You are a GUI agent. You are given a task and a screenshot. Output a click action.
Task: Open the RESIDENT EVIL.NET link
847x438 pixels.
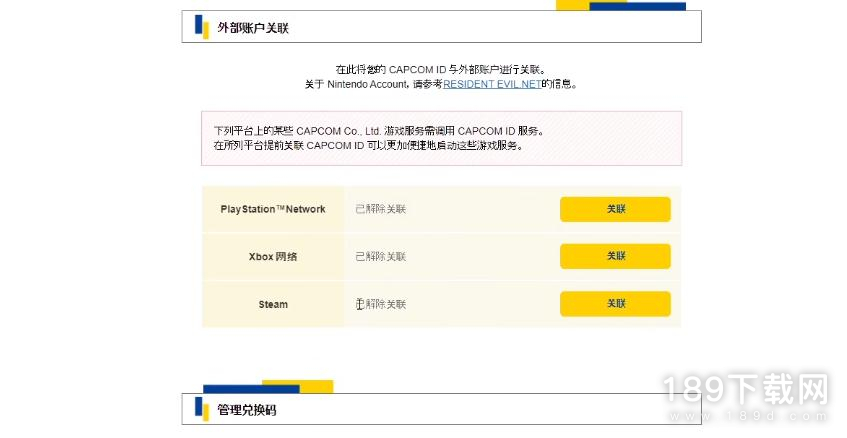click(492, 85)
